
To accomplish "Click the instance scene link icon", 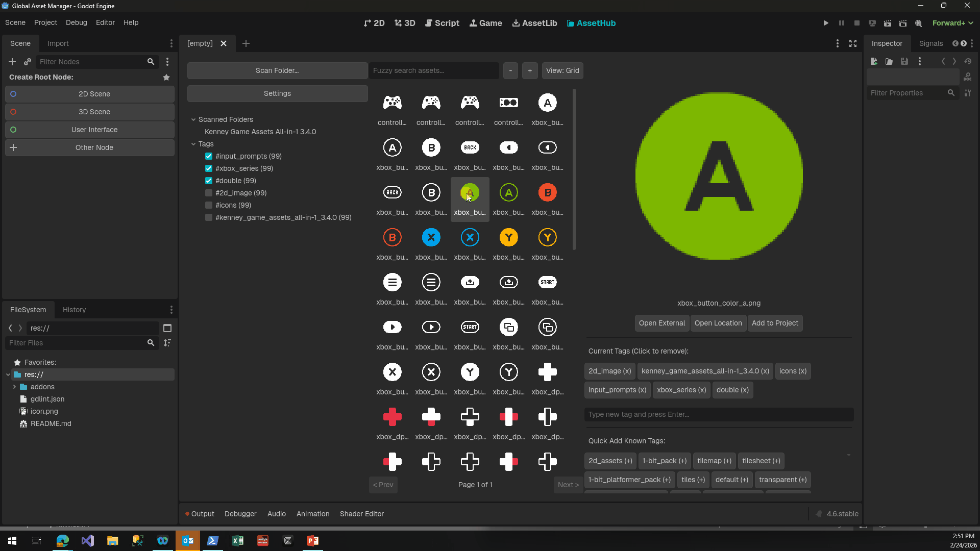I will [28, 62].
